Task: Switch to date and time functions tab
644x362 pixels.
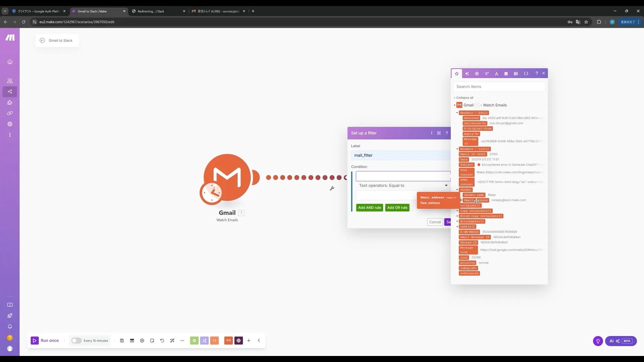Action: tap(506, 73)
